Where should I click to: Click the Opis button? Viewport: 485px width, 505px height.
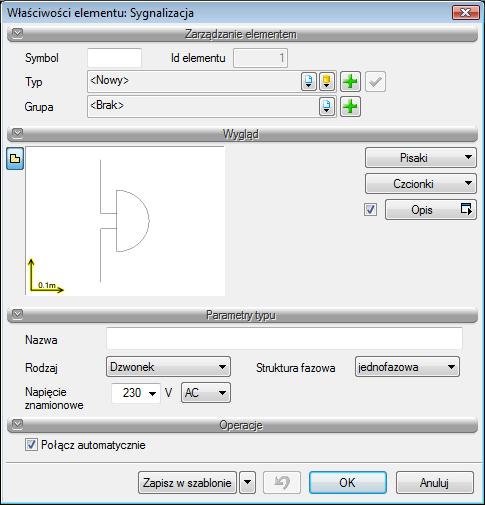(431, 210)
